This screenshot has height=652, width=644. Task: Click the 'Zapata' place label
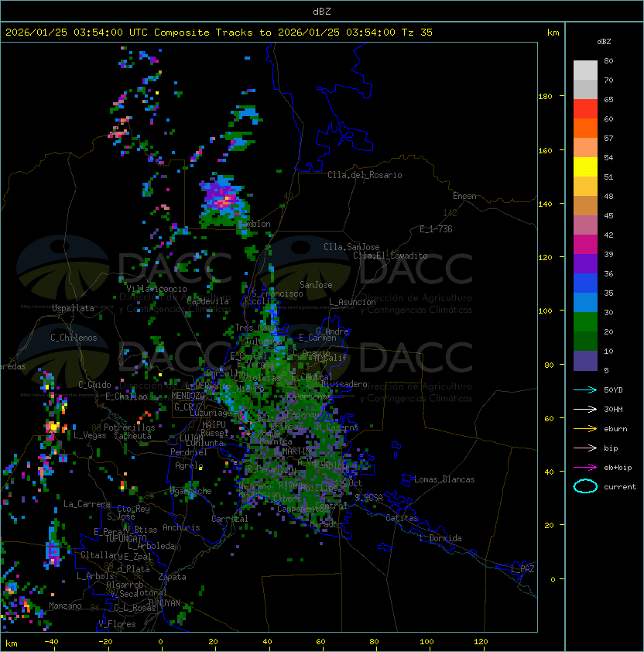tap(172, 577)
